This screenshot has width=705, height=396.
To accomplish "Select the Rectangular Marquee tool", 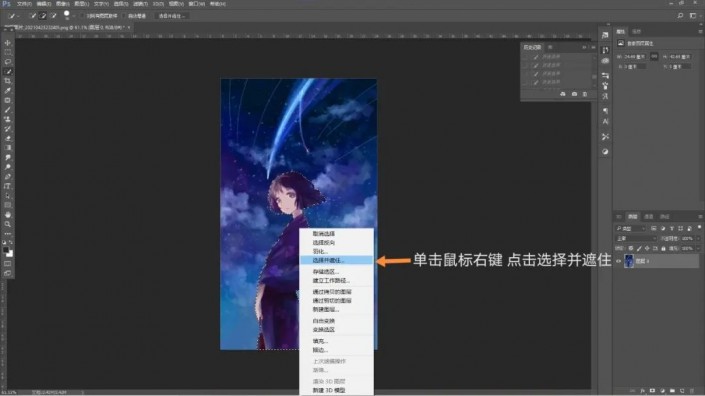I will [8, 52].
